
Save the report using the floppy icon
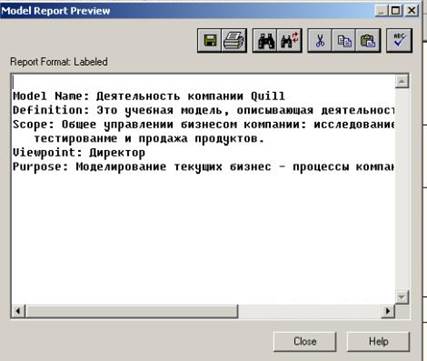pos(209,41)
